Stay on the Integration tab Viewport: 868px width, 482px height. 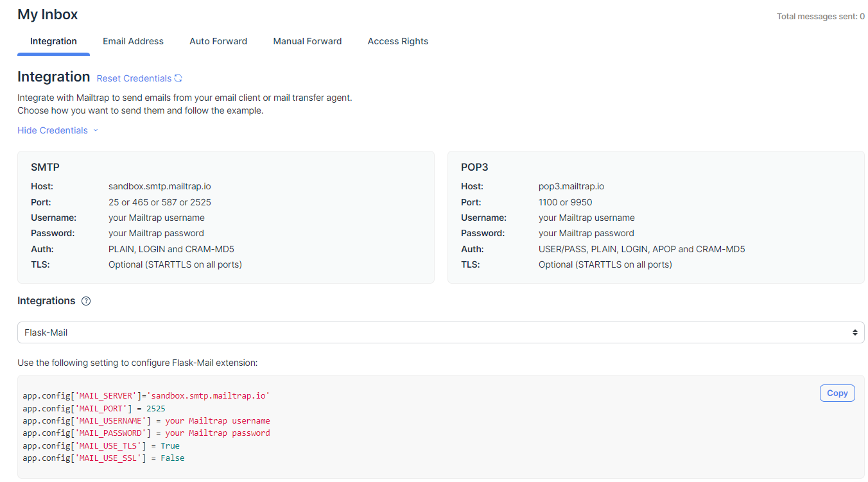53,41
